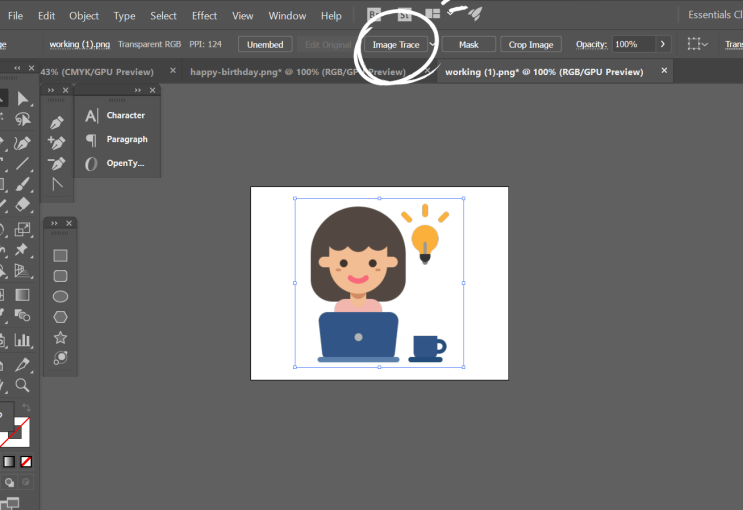743x510 pixels.
Task: Select the Column Graph tool
Action: click(22, 339)
